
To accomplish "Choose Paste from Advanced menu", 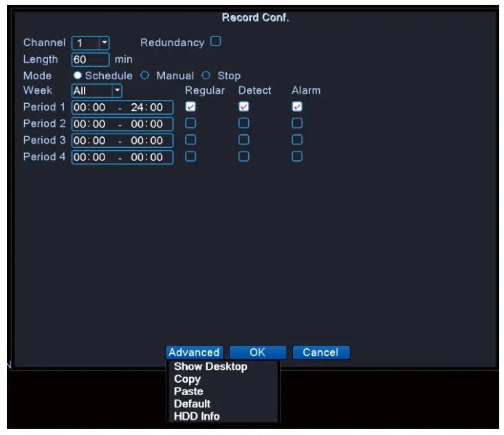I will (x=188, y=391).
